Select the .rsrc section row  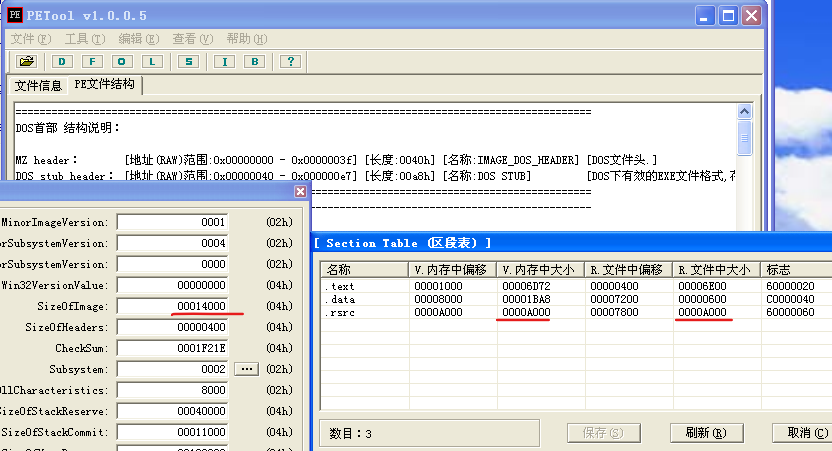pos(576,313)
